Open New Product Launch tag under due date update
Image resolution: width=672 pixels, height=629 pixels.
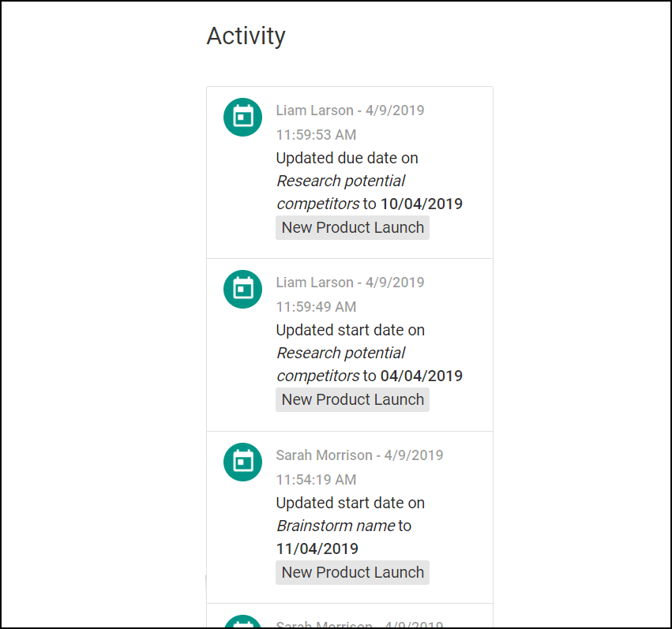352,228
